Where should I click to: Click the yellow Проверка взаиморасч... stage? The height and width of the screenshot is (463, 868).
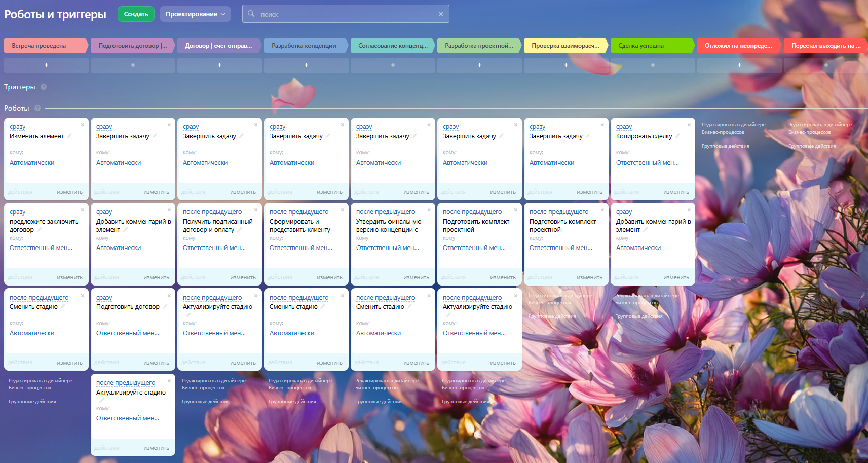tap(565, 46)
